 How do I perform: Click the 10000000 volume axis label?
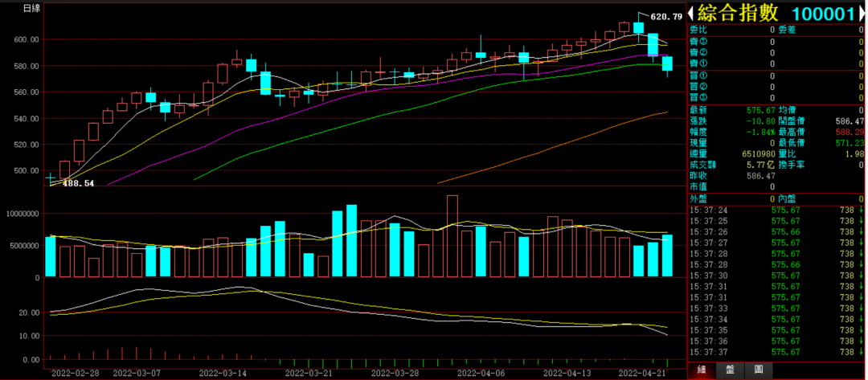click(23, 213)
